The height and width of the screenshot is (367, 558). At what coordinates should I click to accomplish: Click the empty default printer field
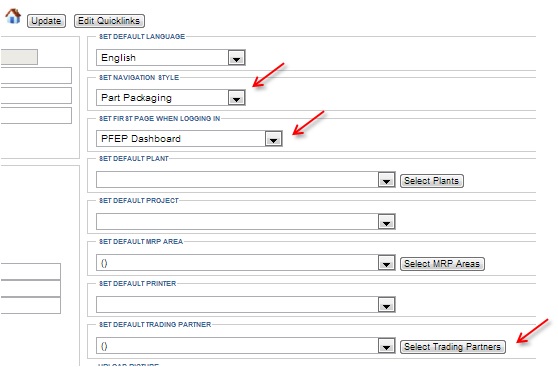[x=237, y=305]
